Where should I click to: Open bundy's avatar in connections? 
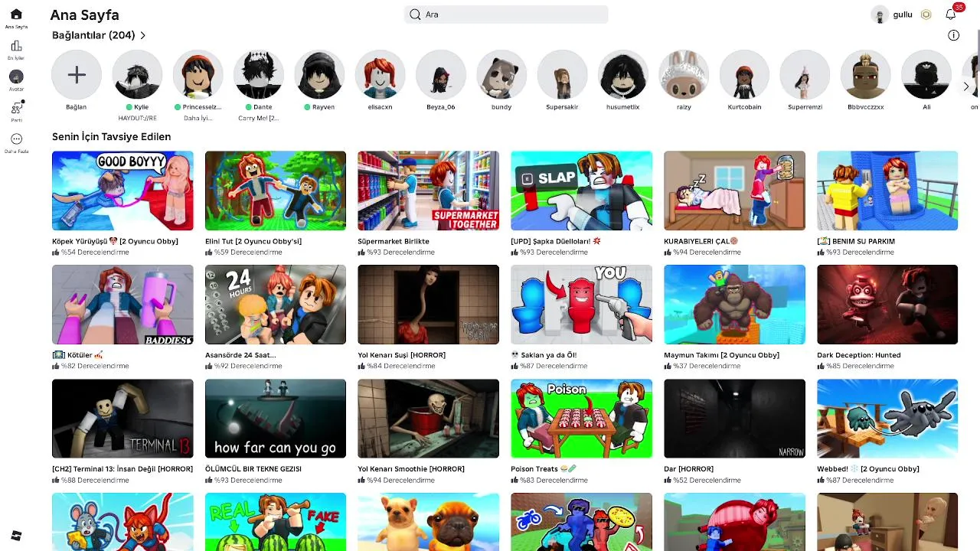(x=501, y=75)
